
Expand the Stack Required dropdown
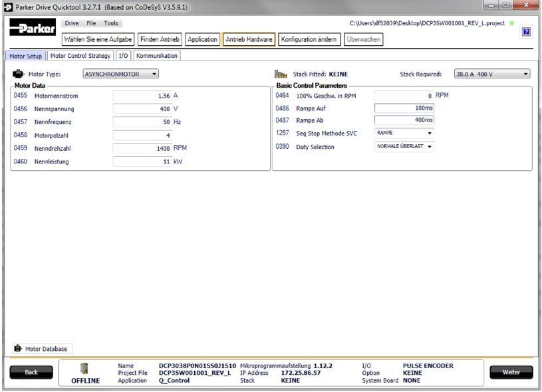(x=492, y=74)
